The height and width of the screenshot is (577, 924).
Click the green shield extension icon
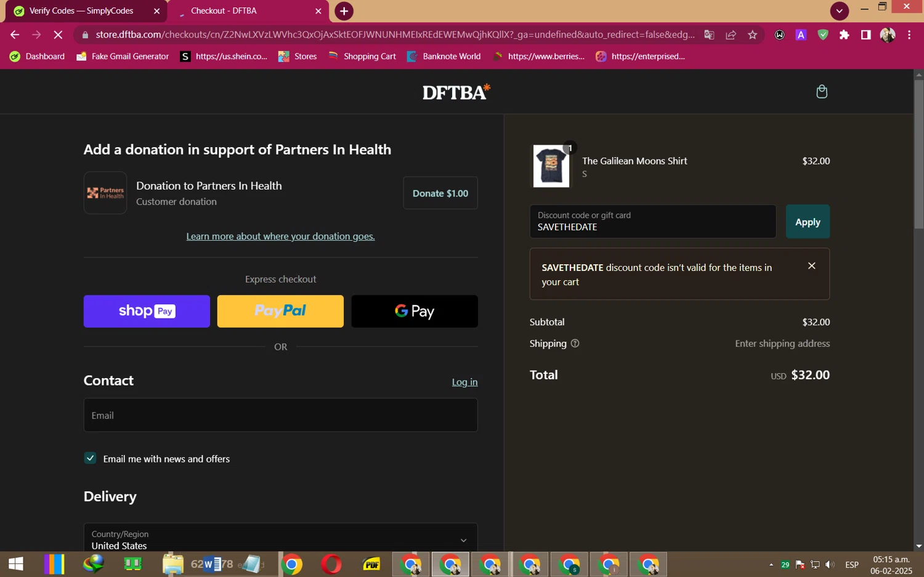click(x=823, y=35)
